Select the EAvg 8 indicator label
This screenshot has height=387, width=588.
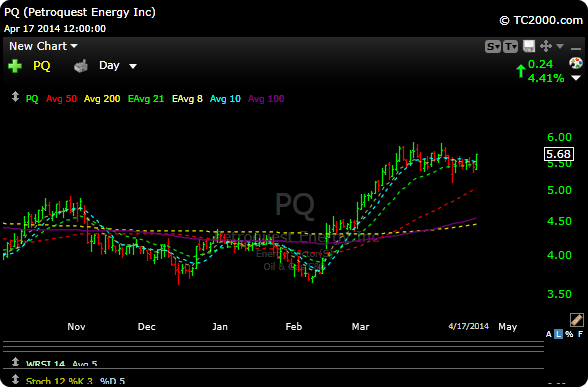click(x=187, y=99)
